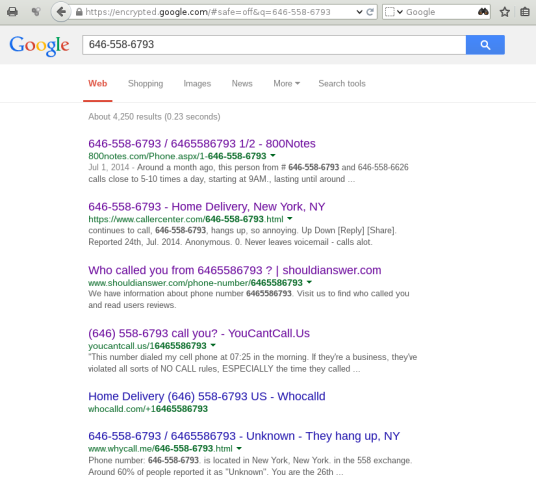Image resolution: width=536 pixels, height=486 pixels.
Task: Click the print icon in browser toolbar
Action: coord(12,12)
